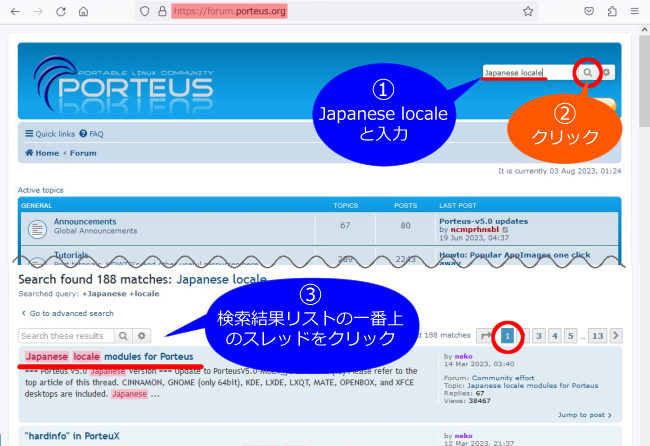Click Views: 38467 in first result
Viewport: 650px width, 446px height.
click(x=467, y=401)
